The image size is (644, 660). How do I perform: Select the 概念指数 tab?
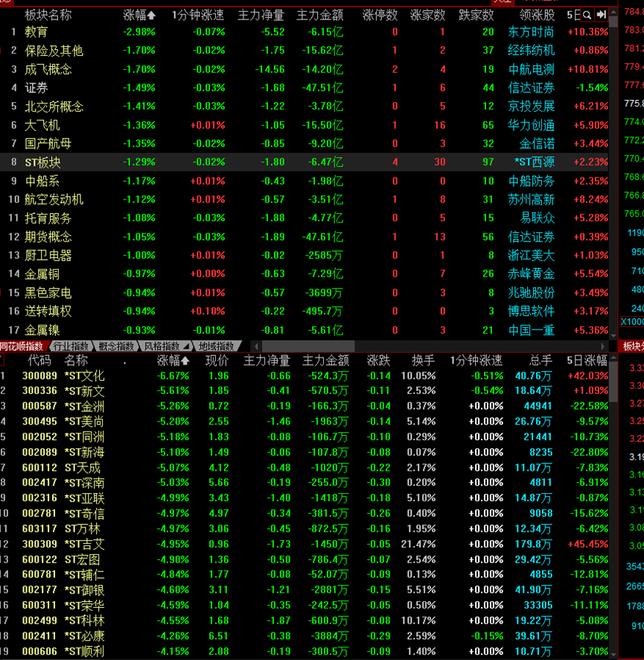(x=115, y=346)
